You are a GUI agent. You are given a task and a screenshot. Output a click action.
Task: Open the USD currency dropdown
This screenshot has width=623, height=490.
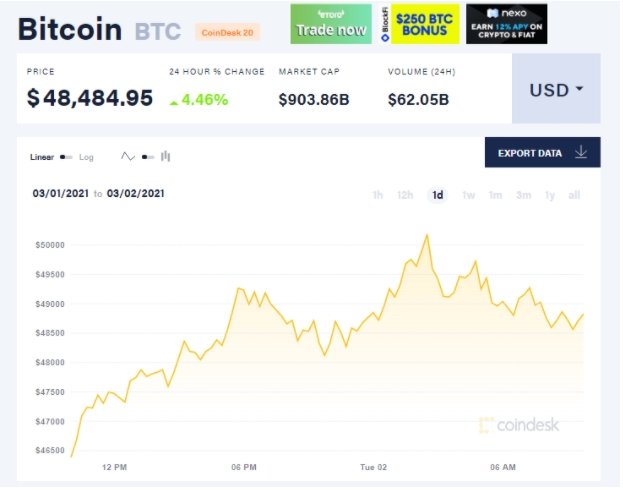(x=556, y=89)
